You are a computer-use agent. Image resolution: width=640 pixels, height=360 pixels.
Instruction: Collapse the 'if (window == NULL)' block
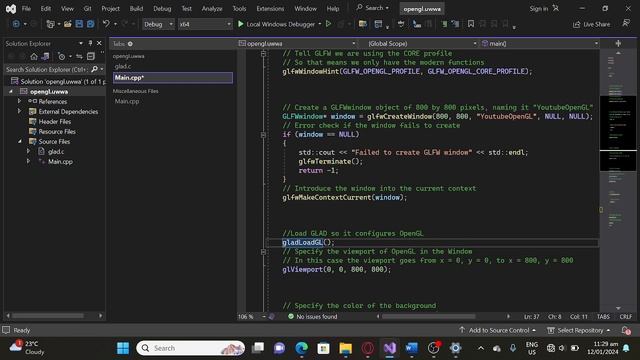tap(263, 134)
